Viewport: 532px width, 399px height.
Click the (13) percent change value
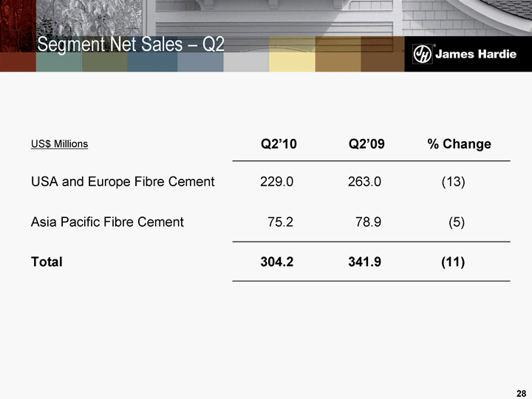(x=453, y=181)
